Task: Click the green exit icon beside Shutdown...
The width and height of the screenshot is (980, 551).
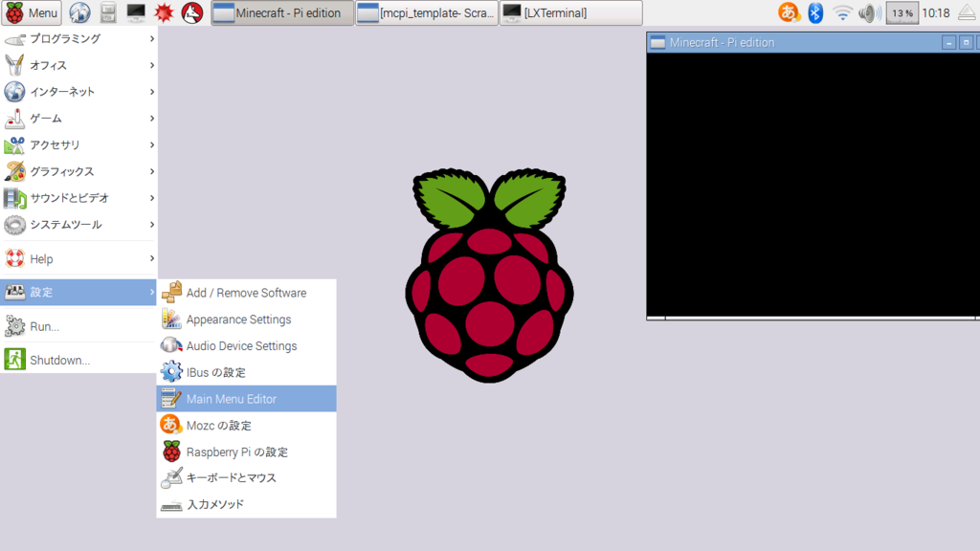Action: 14,360
